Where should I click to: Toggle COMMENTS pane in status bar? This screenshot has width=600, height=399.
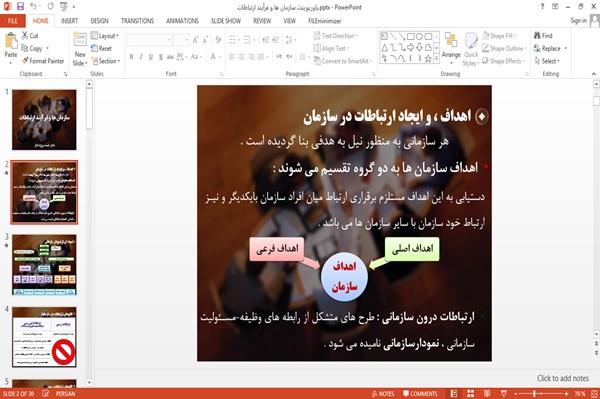click(420, 394)
